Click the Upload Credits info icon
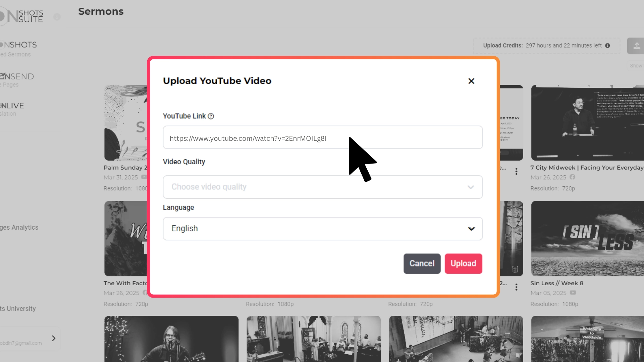 pyautogui.click(x=607, y=46)
